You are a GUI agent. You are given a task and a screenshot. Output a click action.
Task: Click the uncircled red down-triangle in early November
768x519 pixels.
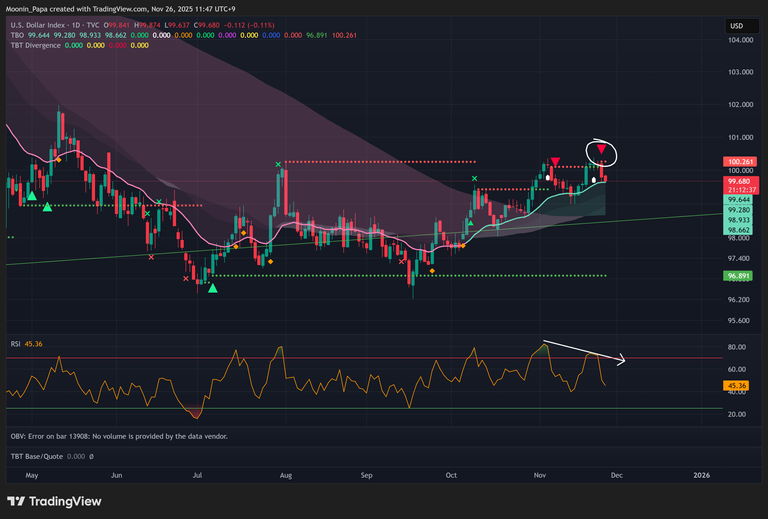tap(554, 162)
